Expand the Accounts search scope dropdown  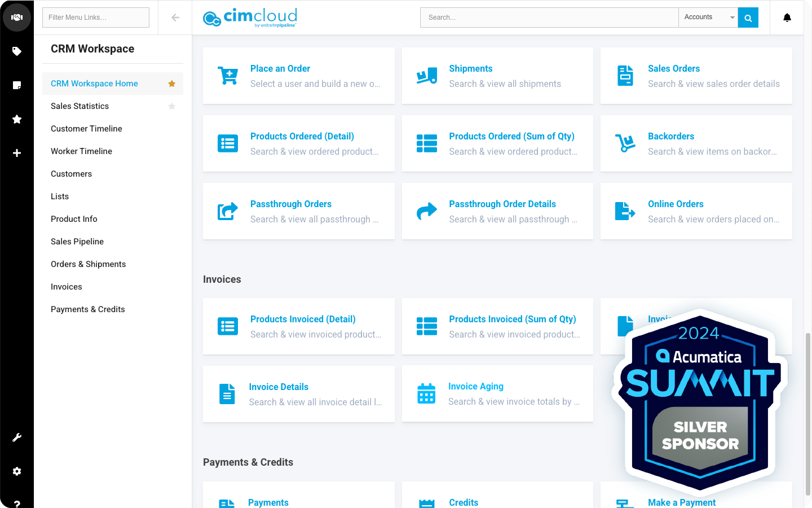(708, 17)
